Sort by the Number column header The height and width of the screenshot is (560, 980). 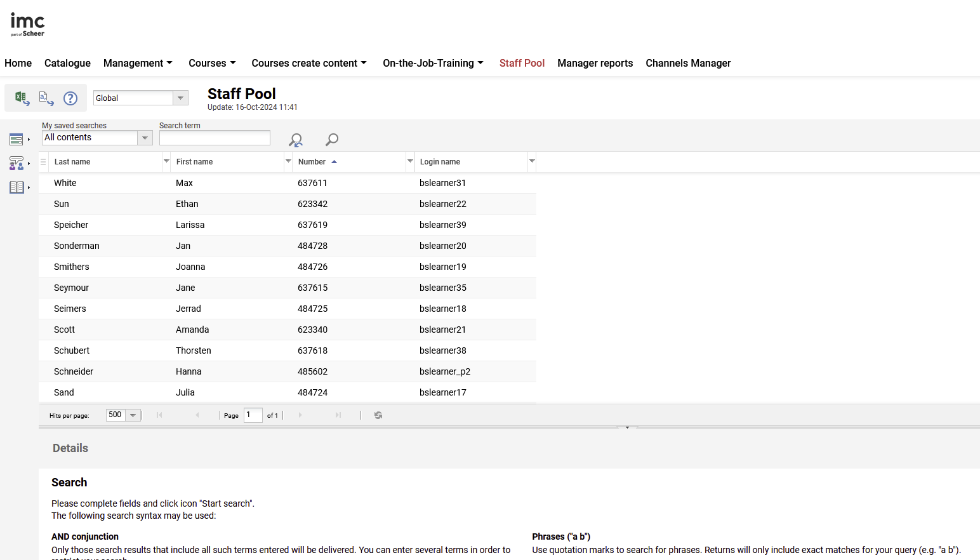pyautogui.click(x=312, y=162)
